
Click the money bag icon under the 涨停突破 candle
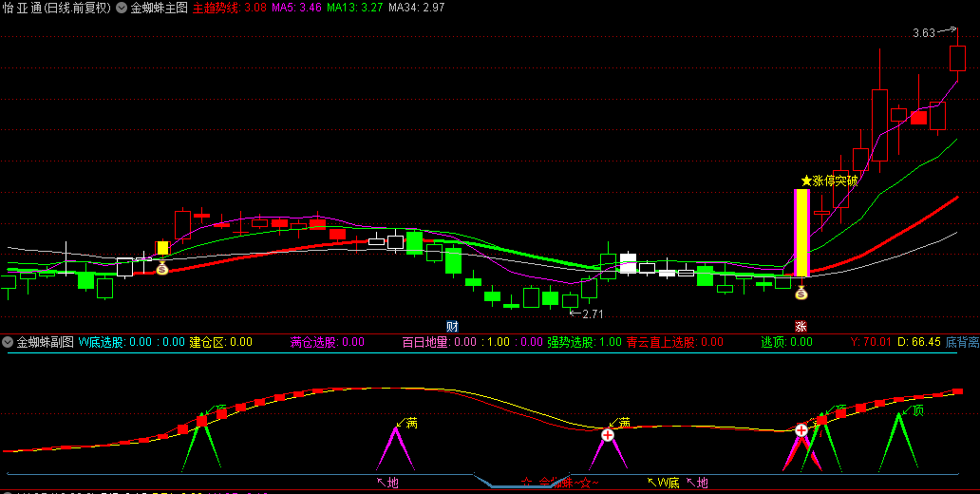(801, 294)
